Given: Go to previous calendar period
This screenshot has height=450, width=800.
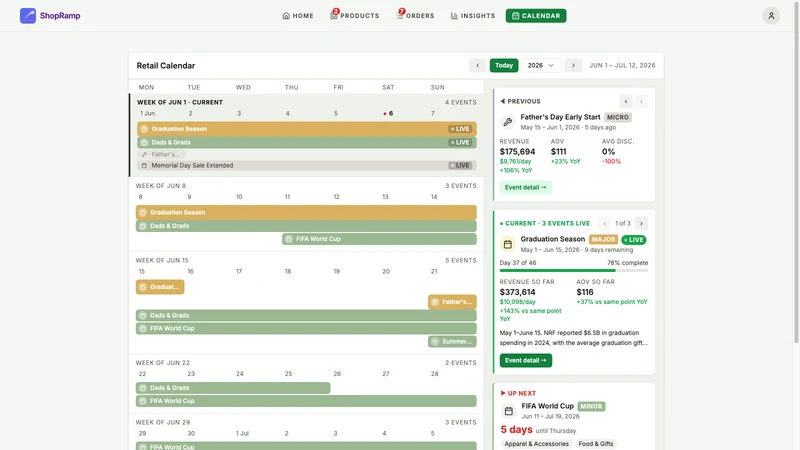Looking at the screenshot, I should tap(478, 65).
